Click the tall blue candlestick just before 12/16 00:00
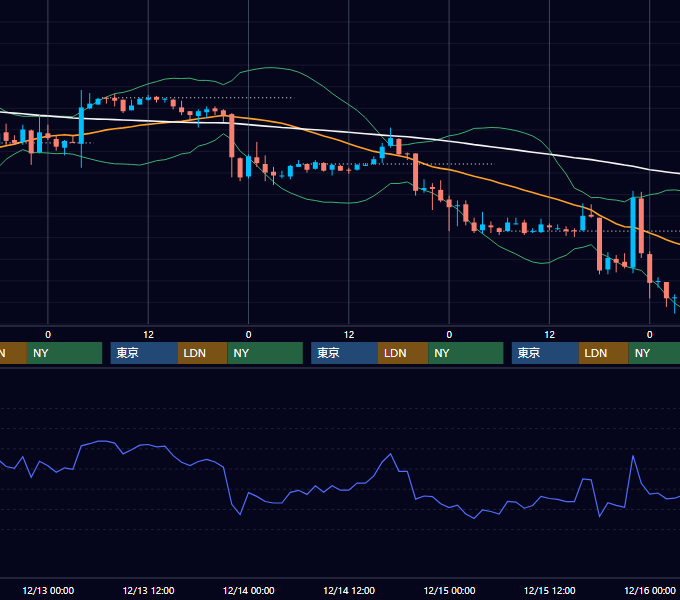The height and width of the screenshot is (600, 680). pos(633,232)
